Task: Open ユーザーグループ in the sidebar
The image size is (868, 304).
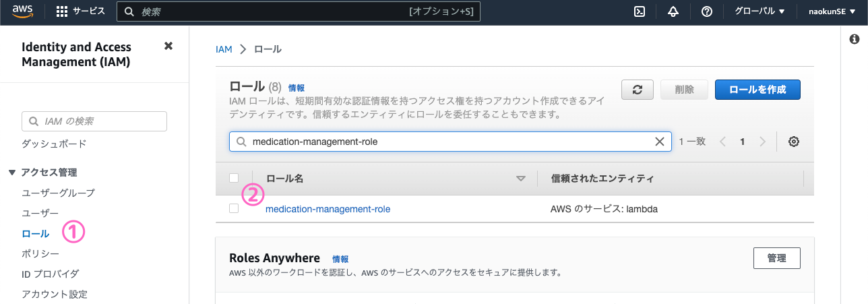Action: [59, 193]
